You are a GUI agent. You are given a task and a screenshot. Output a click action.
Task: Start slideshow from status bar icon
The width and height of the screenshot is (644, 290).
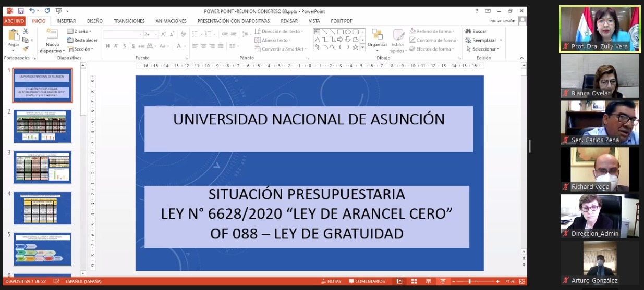(x=442, y=281)
